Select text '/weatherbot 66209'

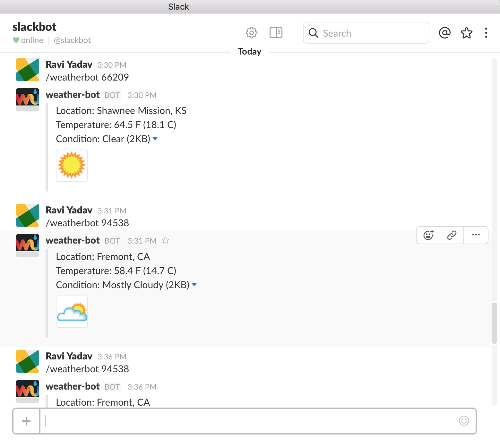87,77
